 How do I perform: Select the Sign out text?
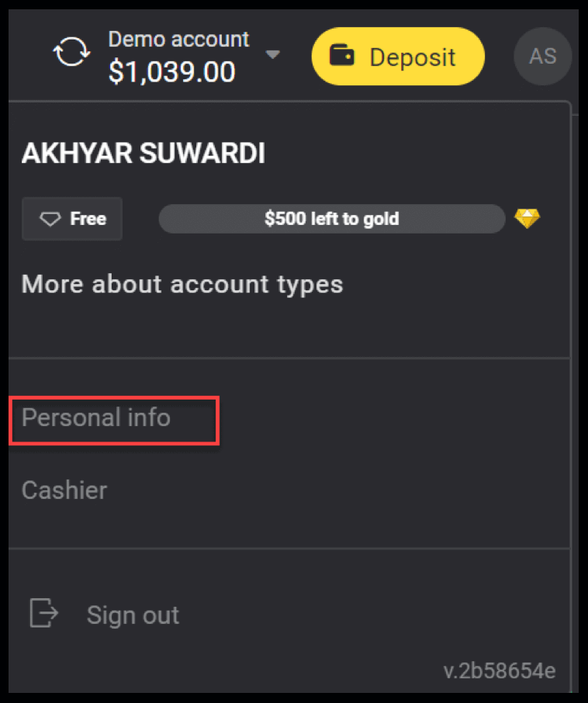(x=133, y=615)
